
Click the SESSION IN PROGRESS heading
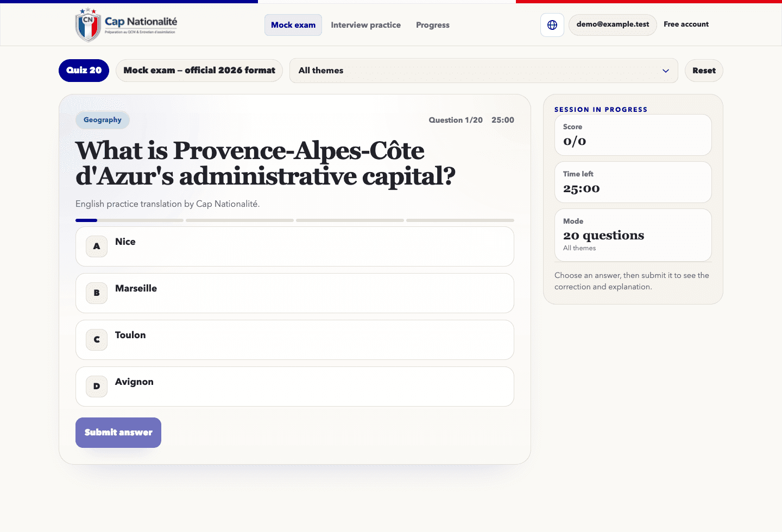click(601, 110)
